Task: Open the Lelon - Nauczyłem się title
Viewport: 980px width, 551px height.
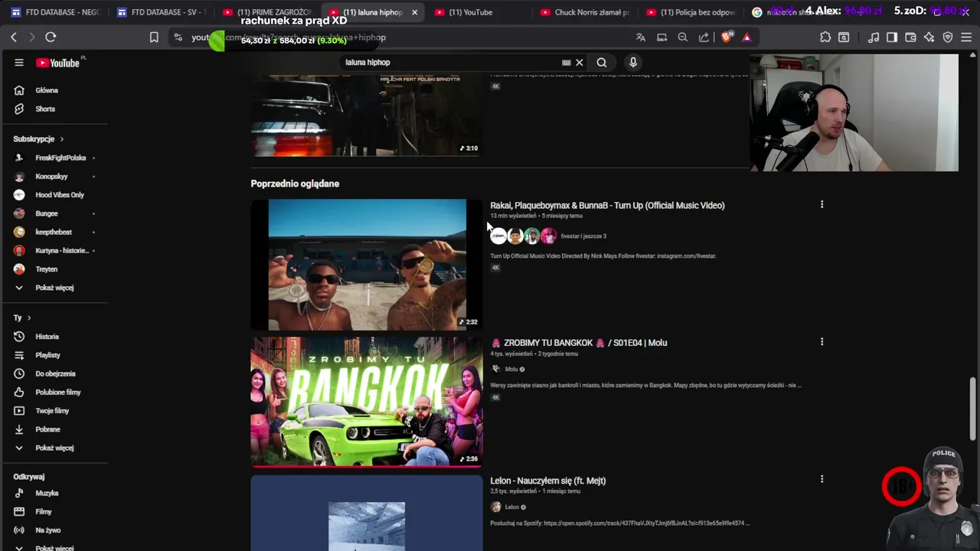Action: click(x=547, y=481)
